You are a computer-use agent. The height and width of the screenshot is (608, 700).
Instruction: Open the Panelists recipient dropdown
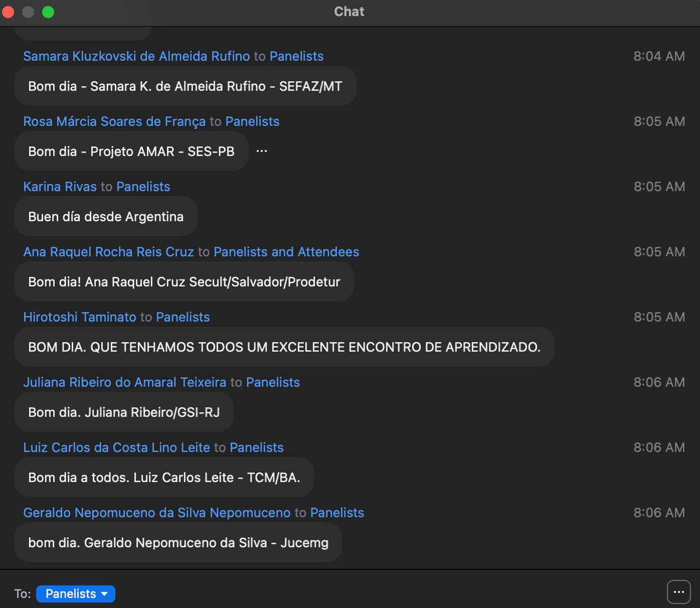pos(76,594)
